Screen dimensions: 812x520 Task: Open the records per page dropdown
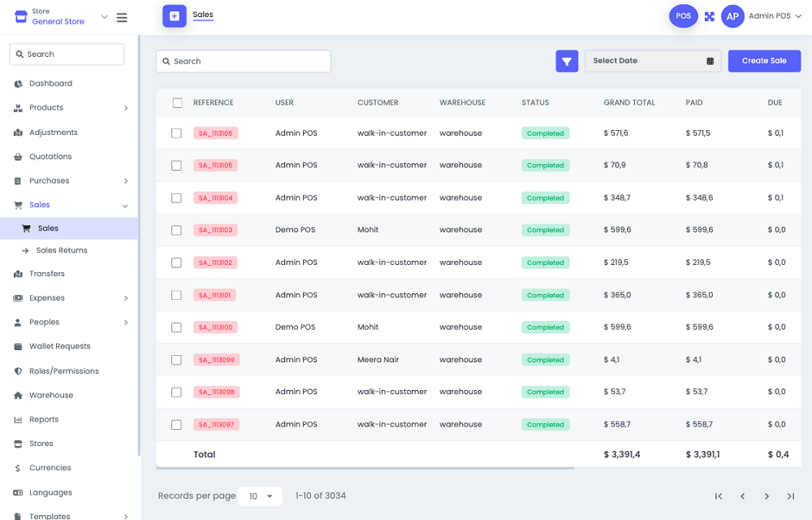(260, 496)
